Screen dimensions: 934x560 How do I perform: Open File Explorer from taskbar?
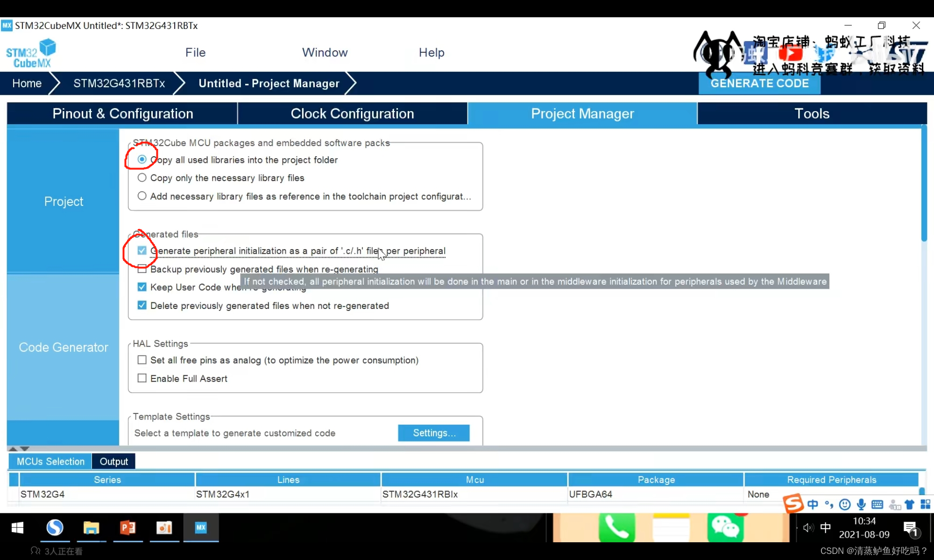tap(91, 528)
